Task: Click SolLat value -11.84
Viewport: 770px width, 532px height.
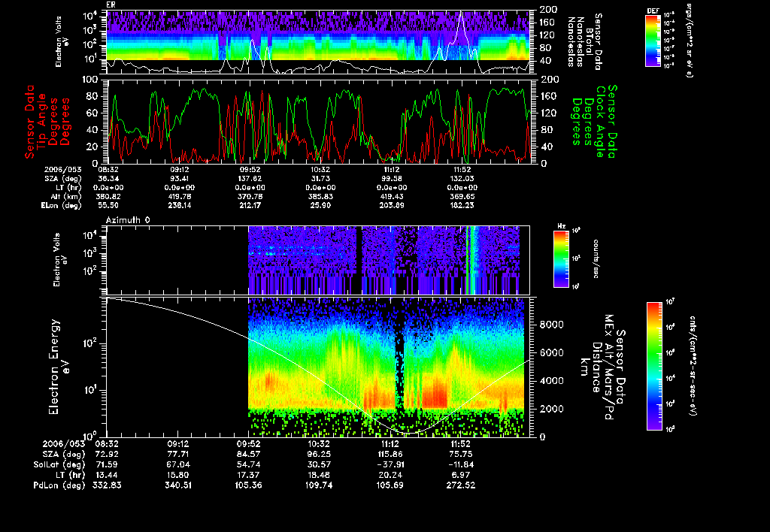Action: [x=459, y=464]
